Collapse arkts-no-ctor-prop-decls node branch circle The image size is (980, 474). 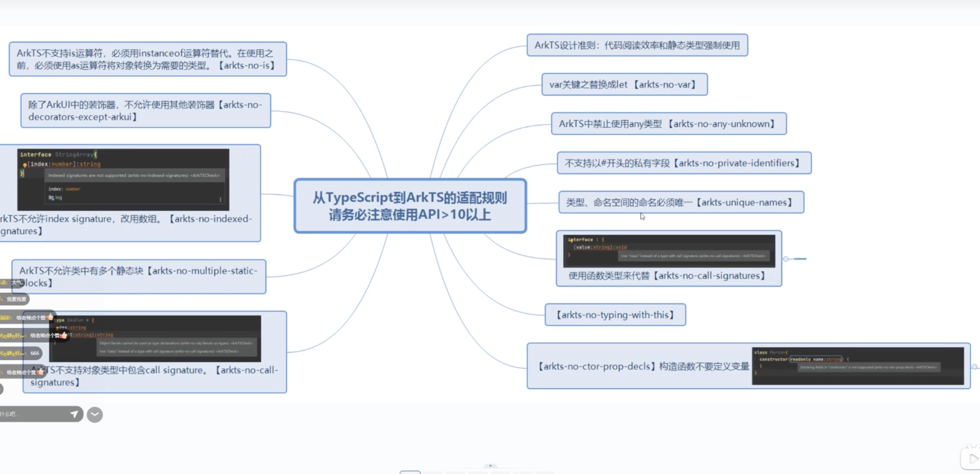[x=974, y=367]
